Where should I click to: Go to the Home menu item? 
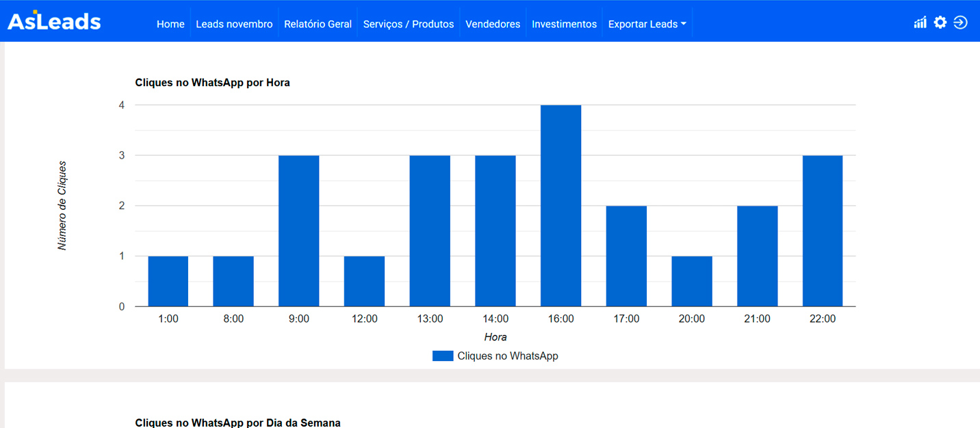170,24
